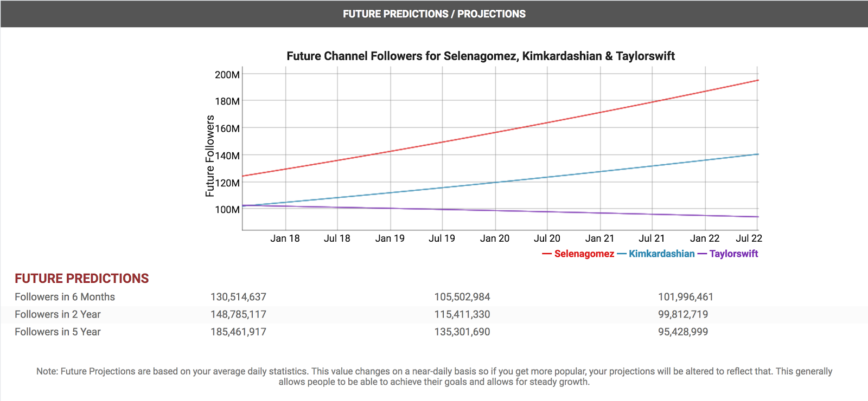Image resolution: width=868 pixels, height=401 pixels.
Task: Select the Followers in 6 Months label
Action: (65, 297)
